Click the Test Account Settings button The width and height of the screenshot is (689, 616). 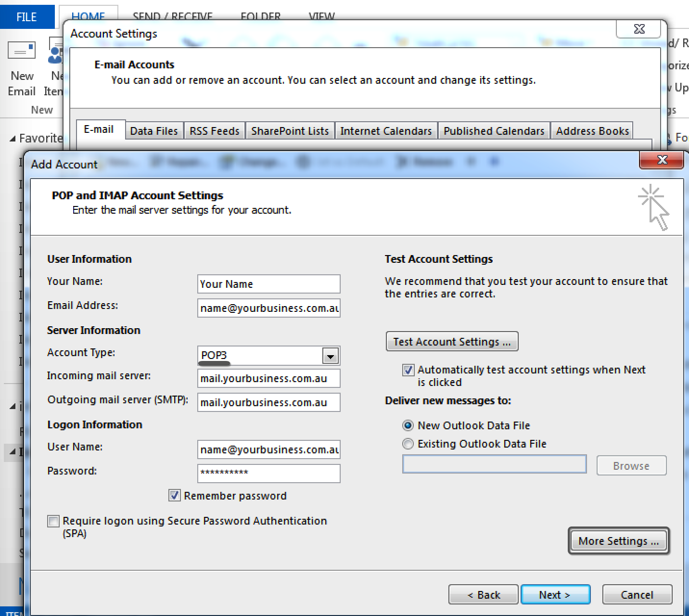point(452,342)
